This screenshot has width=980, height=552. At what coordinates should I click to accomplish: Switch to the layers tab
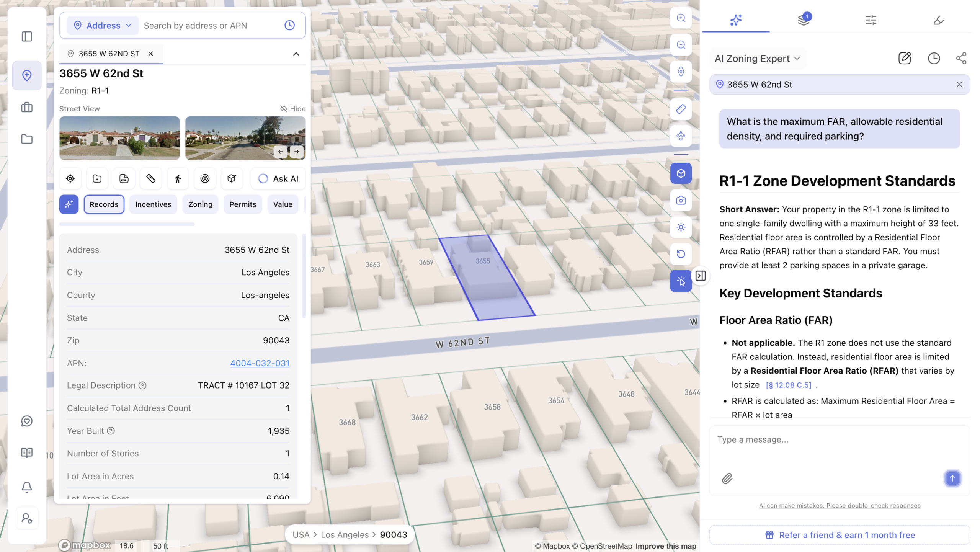click(x=804, y=20)
